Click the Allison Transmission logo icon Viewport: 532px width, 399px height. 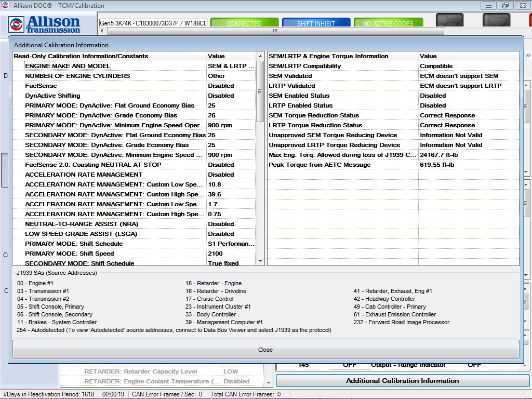pyautogui.click(x=18, y=24)
